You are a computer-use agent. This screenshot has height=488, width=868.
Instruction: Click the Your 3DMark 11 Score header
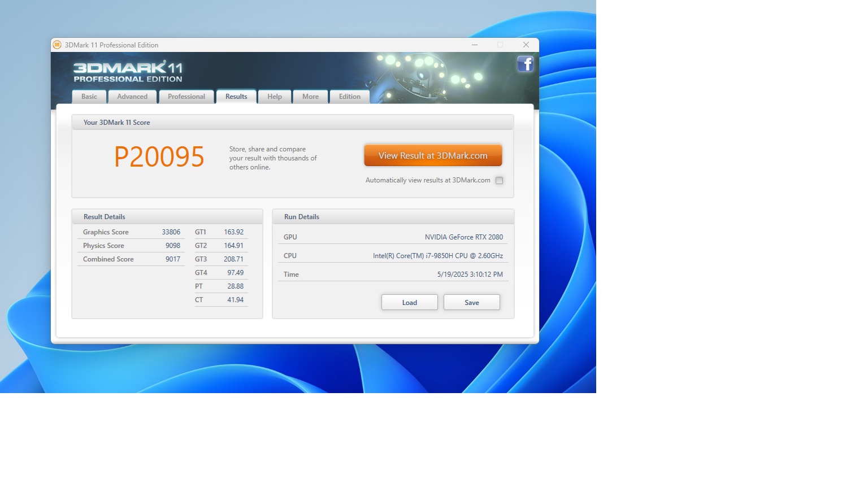[x=293, y=123]
